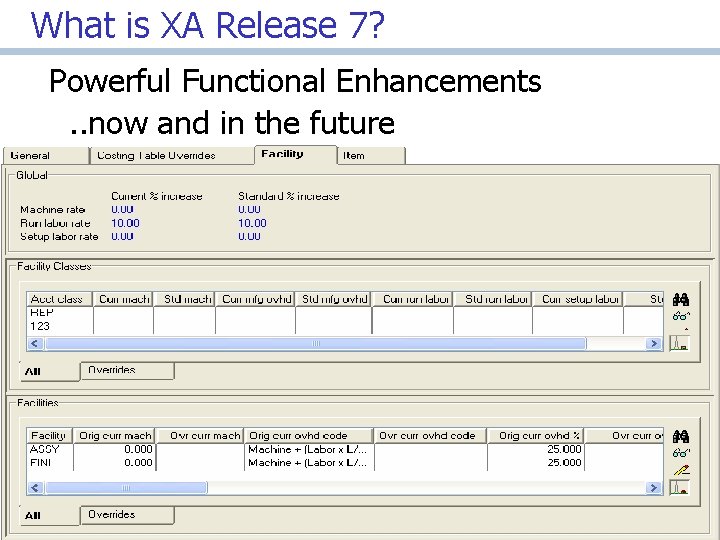The height and width of the screenshot is (540, 720).
Task: Click ASSY row's 25.000 overhead percent
Action: 564,449
